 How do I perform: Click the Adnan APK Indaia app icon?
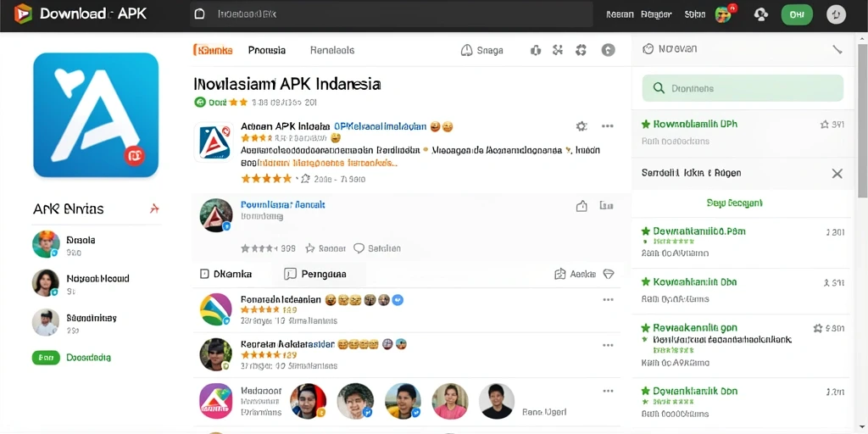click(x=214, y=142)
